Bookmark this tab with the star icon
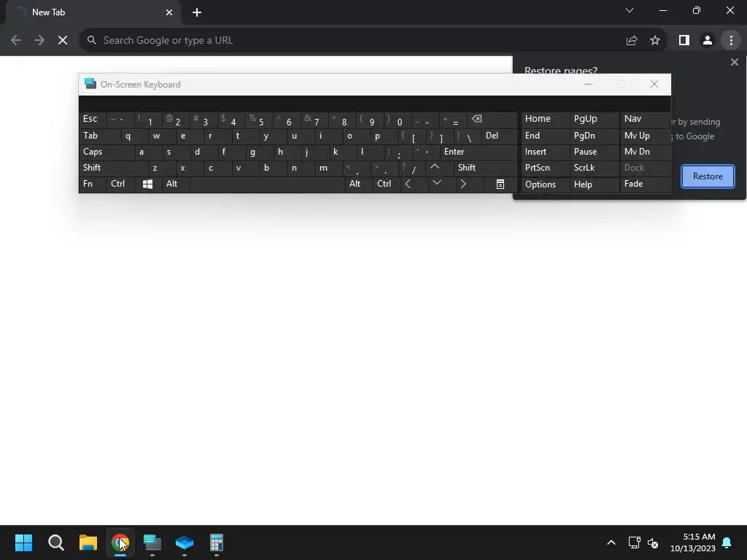The image size is (747, 560). click(655, 41)
